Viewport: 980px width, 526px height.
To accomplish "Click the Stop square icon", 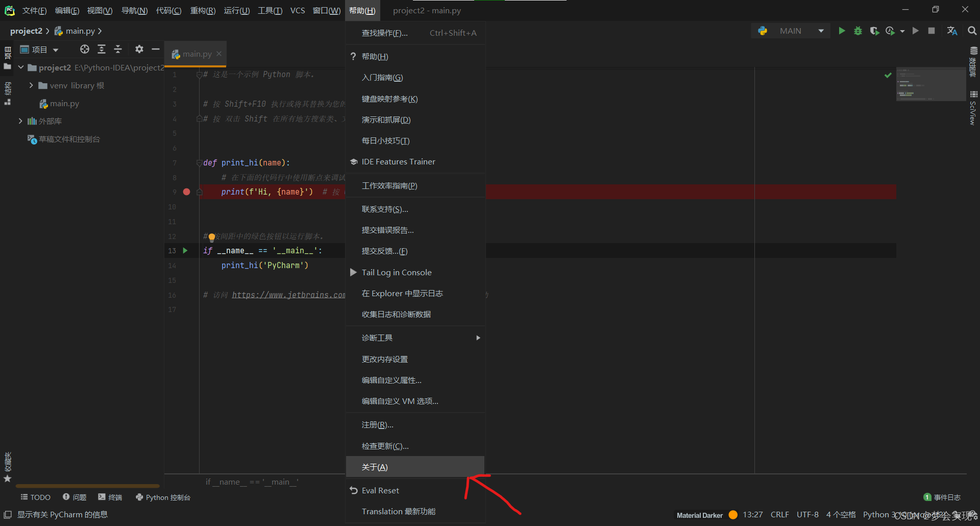I will (932, 31).
